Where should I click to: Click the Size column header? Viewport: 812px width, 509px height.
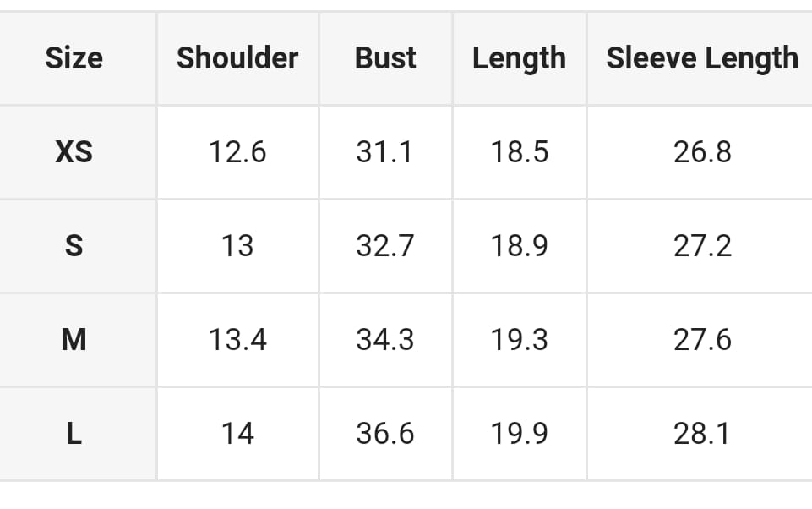coord(74,58)
